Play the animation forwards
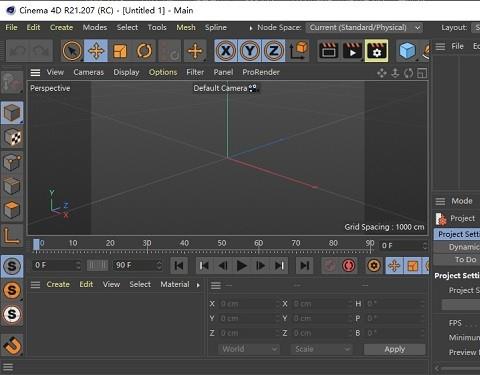This screenshot has width=480, height=375. (x=241, y=266)
